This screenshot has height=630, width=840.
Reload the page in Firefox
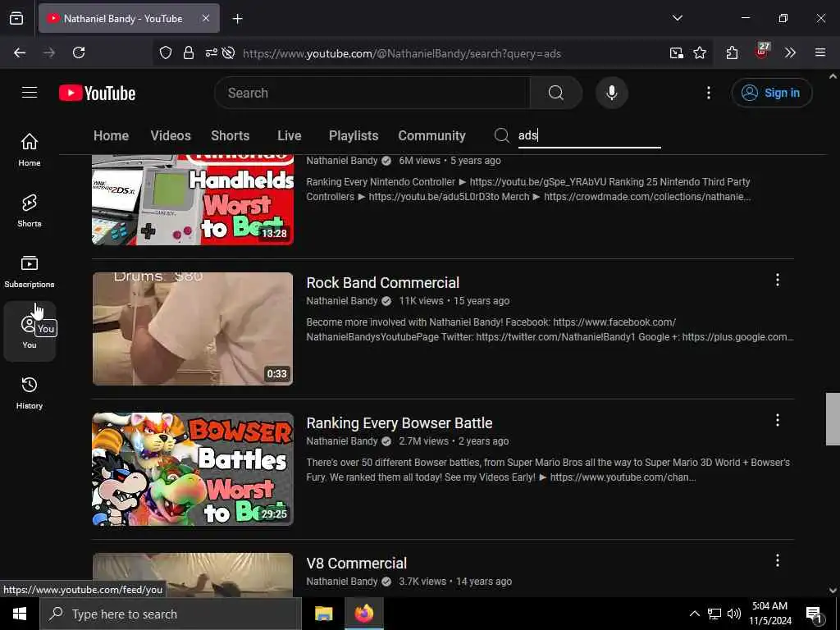tap(79, 52)
